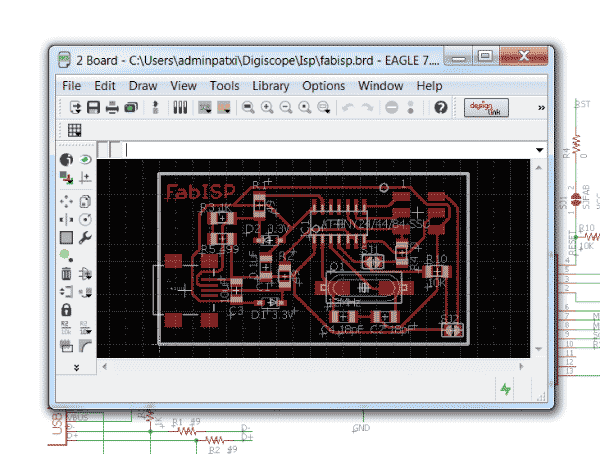Image resolution: width=600 pixels, height=454 pixels.
Task: Click the Go traffic light icon
Action: [x=411, y=108]
